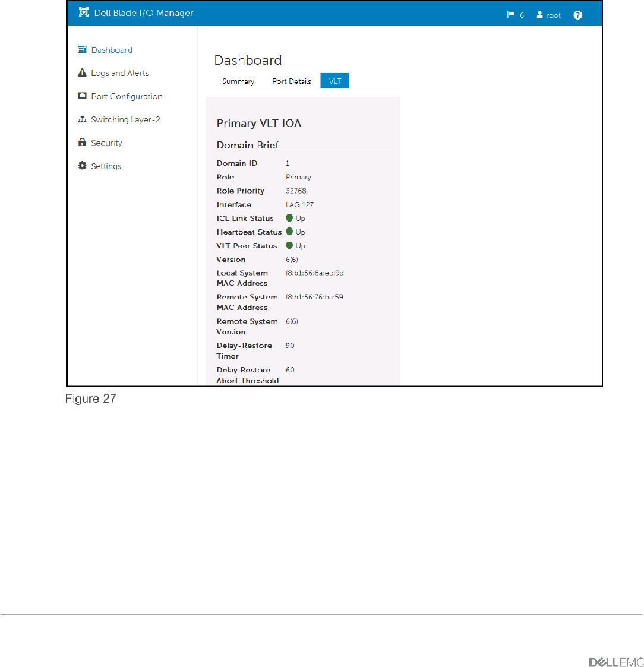Click the green ICL Link Status indicator
The height and width of the screenshot is (667, 644).
(x=289, y=218)
